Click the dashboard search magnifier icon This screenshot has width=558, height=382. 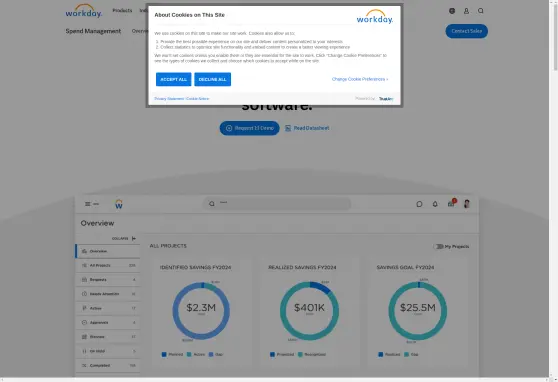click(x=212, y=204)
